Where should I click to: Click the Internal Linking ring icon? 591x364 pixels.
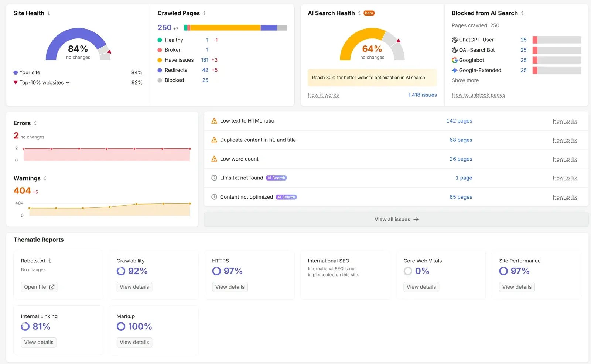click(25, 326)
